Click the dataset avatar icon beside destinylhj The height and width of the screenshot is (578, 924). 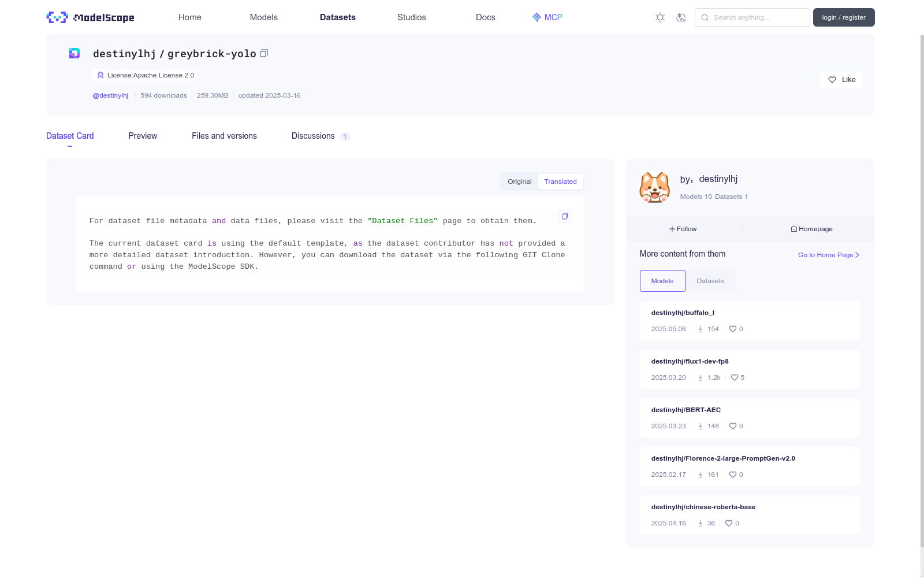point(74,53)
